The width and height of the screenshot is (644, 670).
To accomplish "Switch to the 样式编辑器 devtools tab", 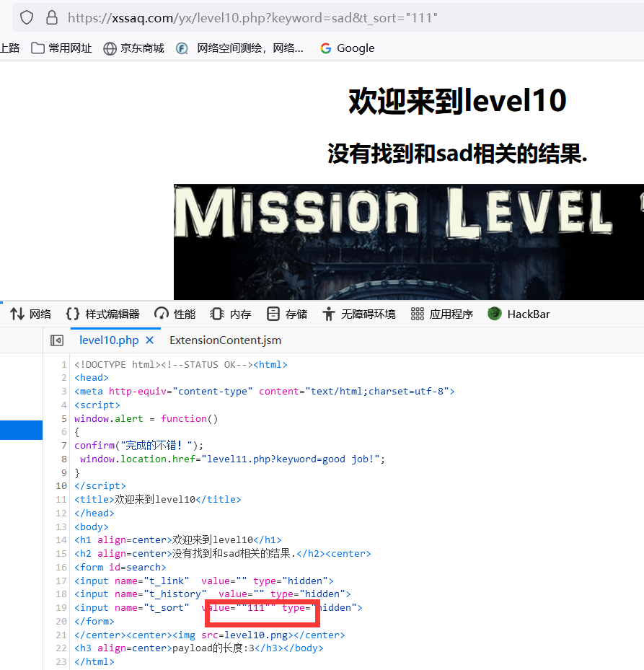I will point(102,314).
